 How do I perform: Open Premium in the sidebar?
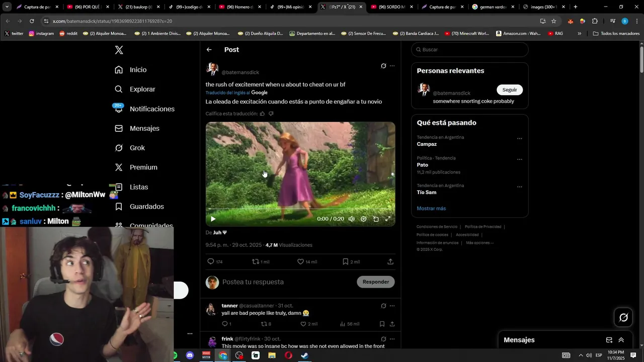pyautogui.click(x=136, y=167)
